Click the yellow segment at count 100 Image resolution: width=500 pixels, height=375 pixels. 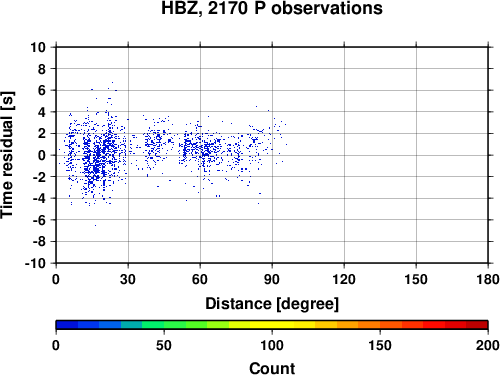coord(272,325)
